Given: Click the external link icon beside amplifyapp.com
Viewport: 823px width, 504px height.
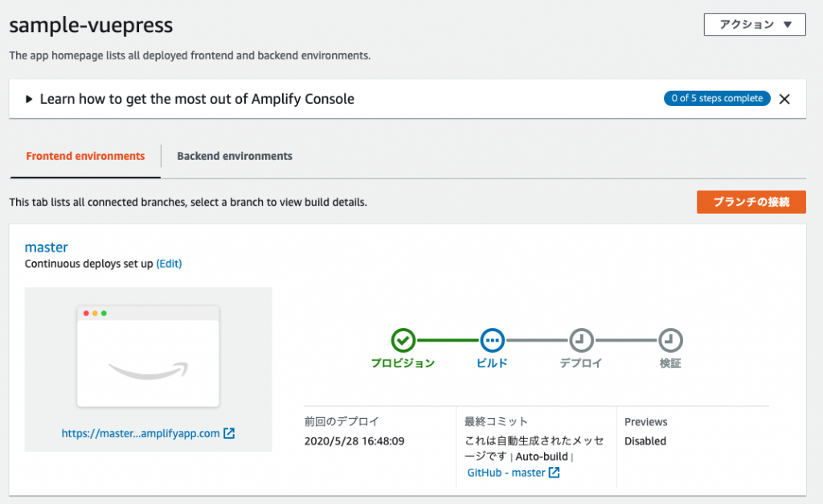Looking at the screenshot, I should pos(229,433).
